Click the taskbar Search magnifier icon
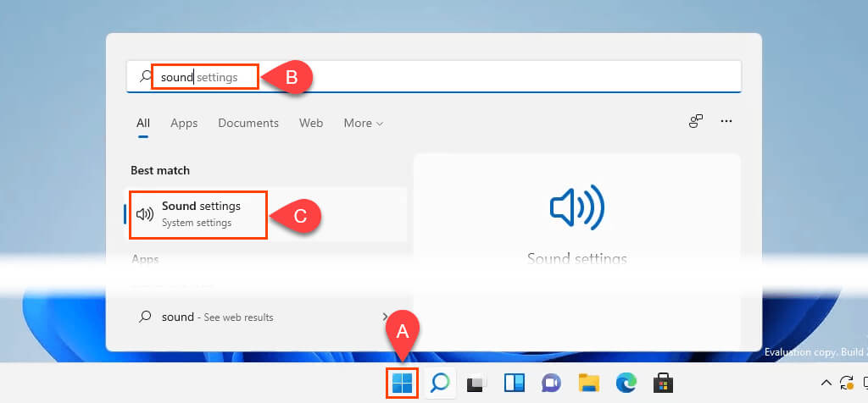This screenshot has width=868, height=403. [x=440, y=383]
